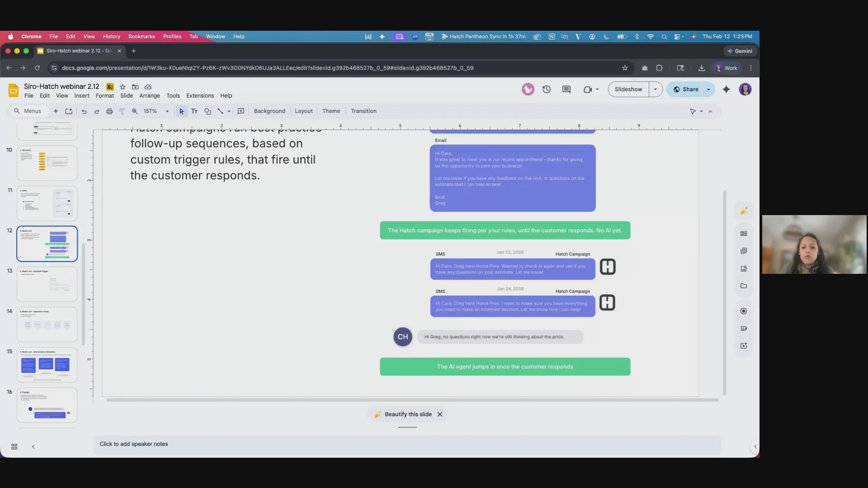
Task: Click the Undo arrow icon
Action: pos(84,111)
